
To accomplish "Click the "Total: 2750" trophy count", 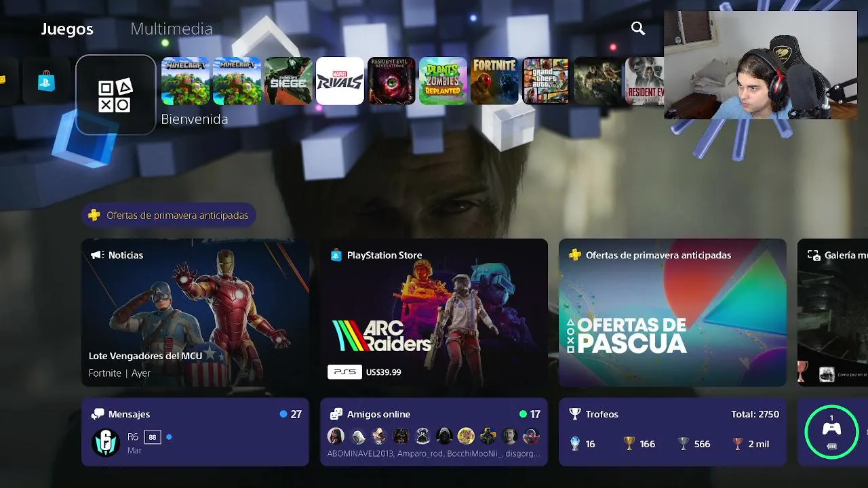I will [x=755, y=414].
